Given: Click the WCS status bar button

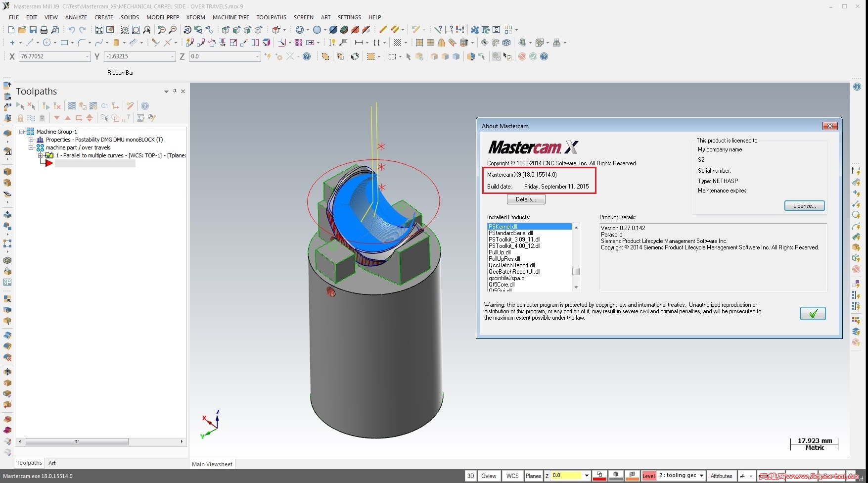Looking at the screenshot, I should (512, 476).
